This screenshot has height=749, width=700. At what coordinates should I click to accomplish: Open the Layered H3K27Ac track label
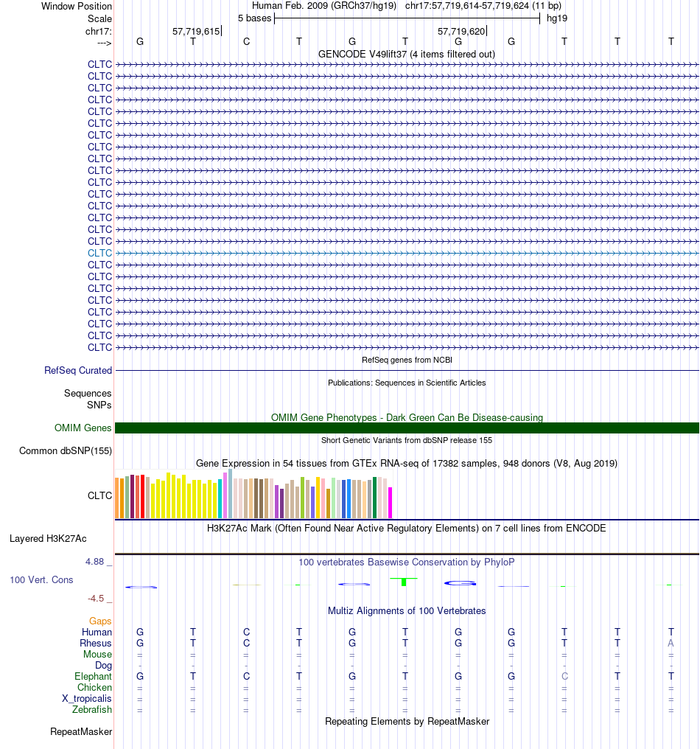[x=48, y=539]
